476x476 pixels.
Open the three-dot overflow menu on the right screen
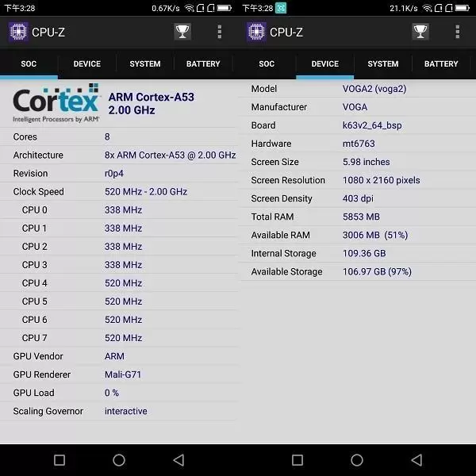point(458,32)
